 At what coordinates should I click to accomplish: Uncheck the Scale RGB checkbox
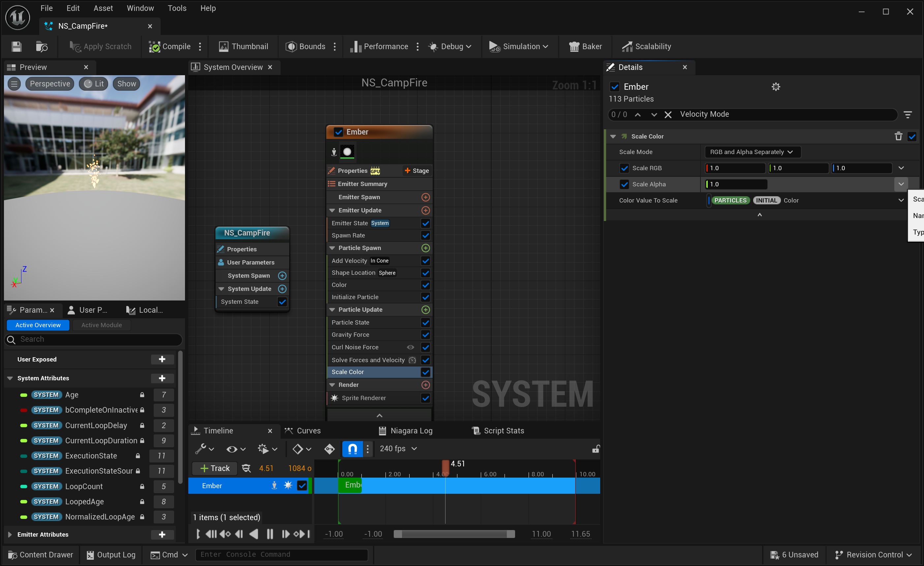tap(624, 168)
